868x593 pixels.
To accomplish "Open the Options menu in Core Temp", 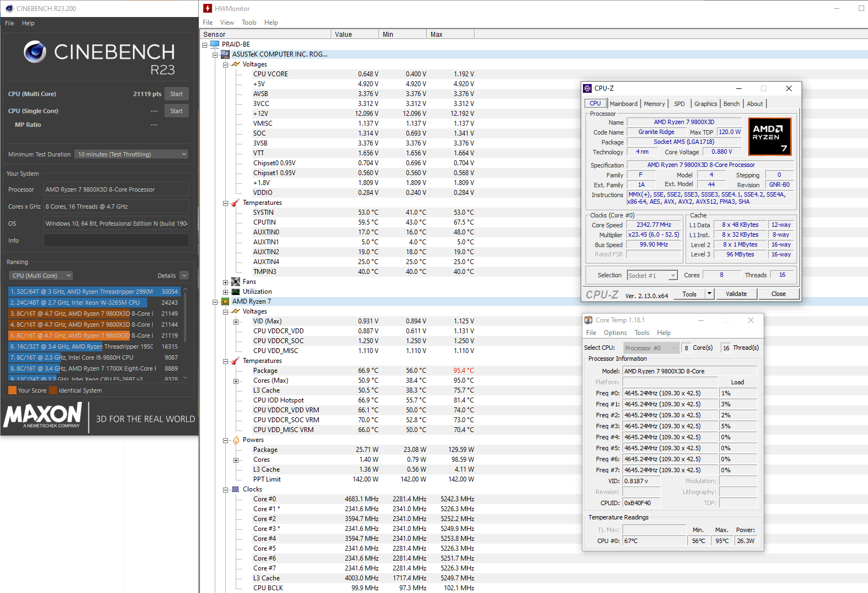I will [615, 333].
